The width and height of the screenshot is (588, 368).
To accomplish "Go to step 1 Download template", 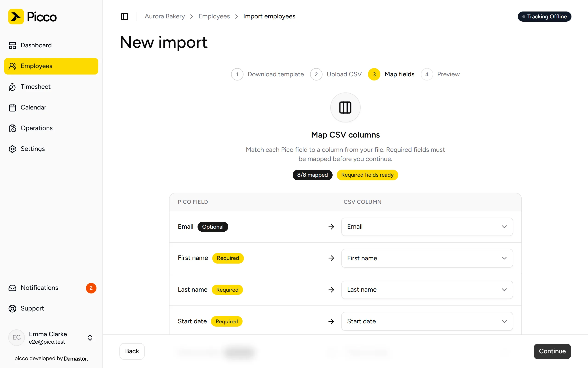I will 268,74.
